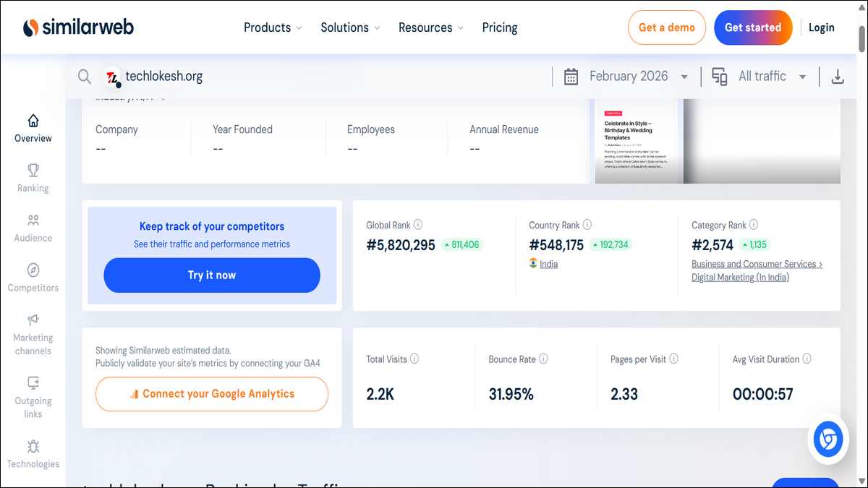Click the Global Rank info icon
Viewport: 868px width, 488px height.
pos(418,225)
